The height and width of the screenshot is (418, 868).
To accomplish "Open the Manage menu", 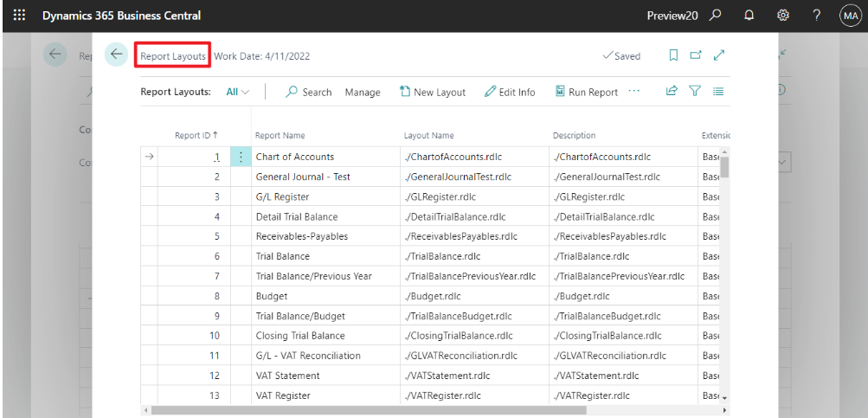I will click(363, 93).
